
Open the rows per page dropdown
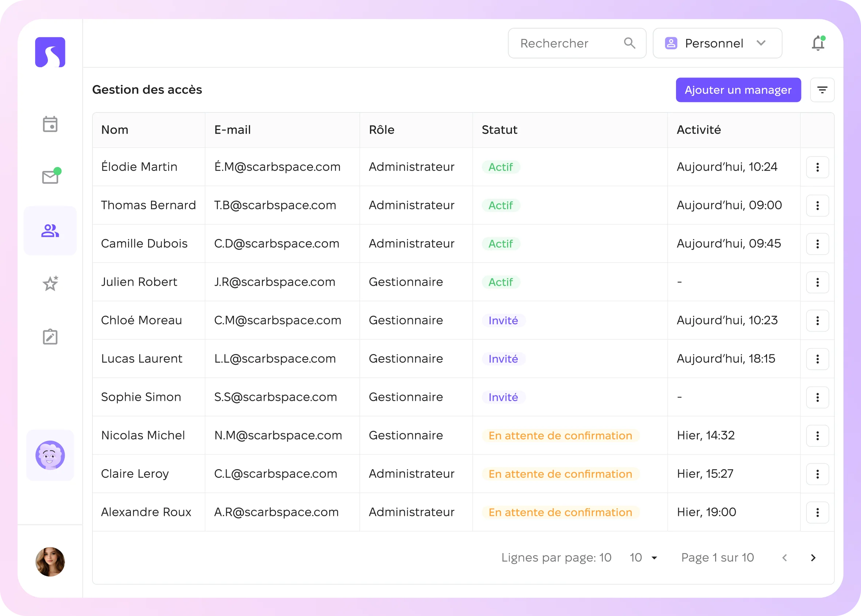click(x=643, y=558)
